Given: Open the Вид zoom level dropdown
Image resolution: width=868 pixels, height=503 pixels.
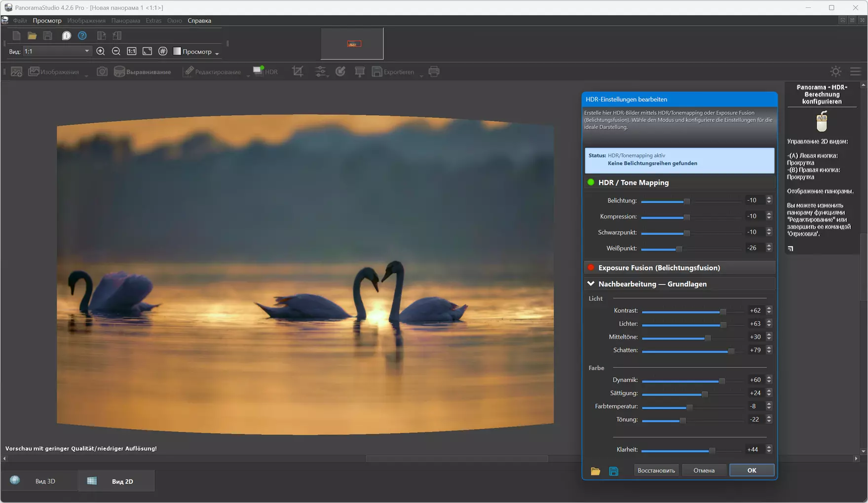Looking at the screenshot, I should pyautogui.click(x=57, y=51).
